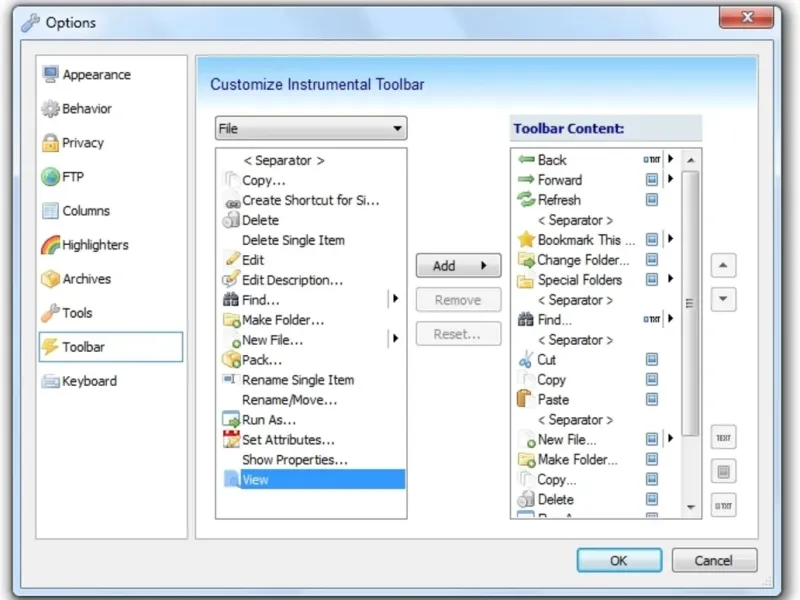800x600 pixels.
Task: Click the Edit pencil icon
Action: coord(232,259)
